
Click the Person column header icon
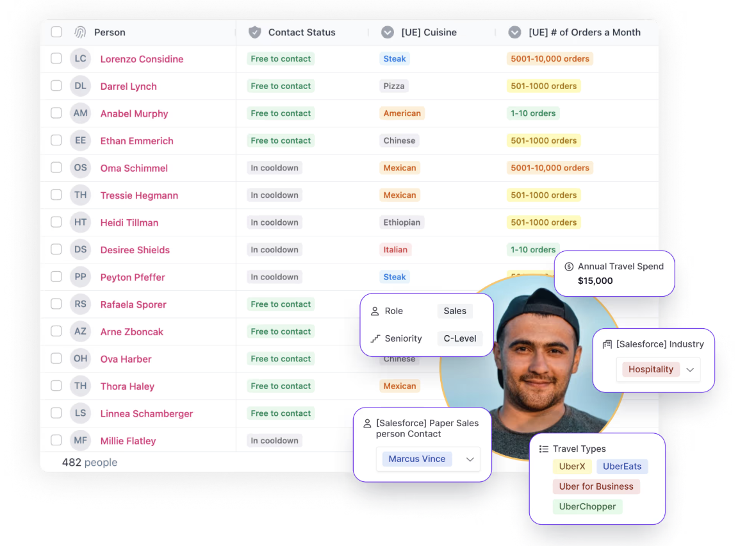(80, 32)
